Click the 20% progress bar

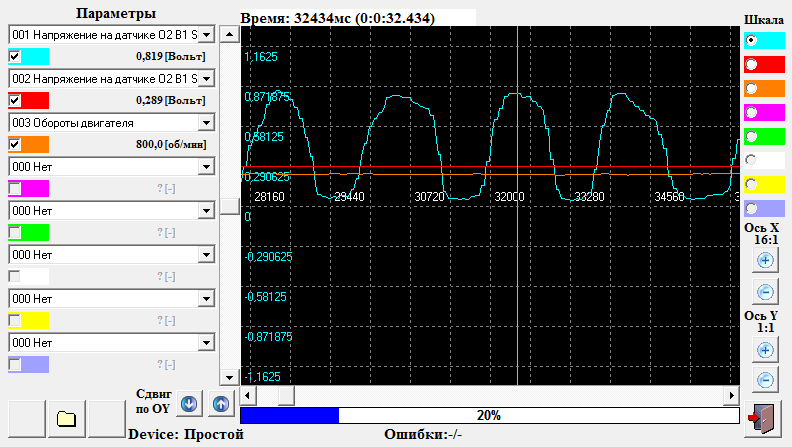tap(489, 415)
